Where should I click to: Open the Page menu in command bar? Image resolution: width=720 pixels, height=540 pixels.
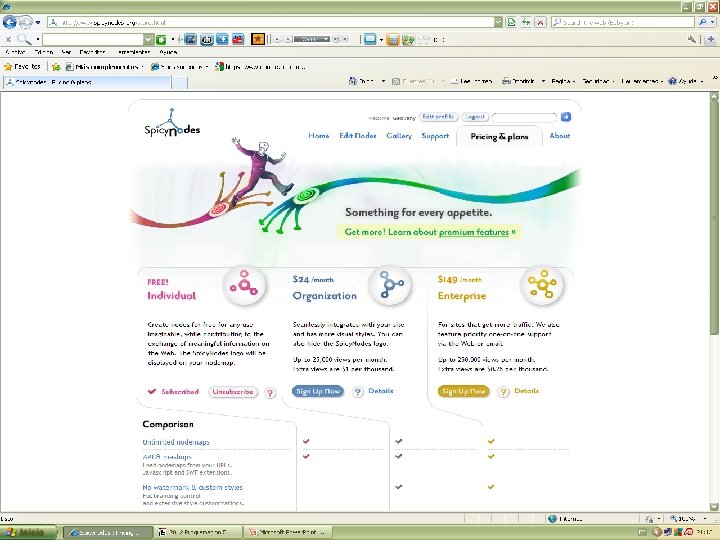[x=561, y=81]
